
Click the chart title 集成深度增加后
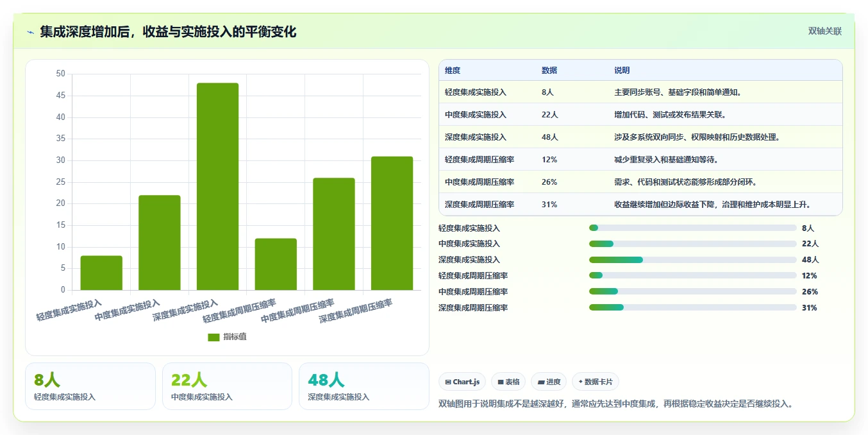coord(168,32)
